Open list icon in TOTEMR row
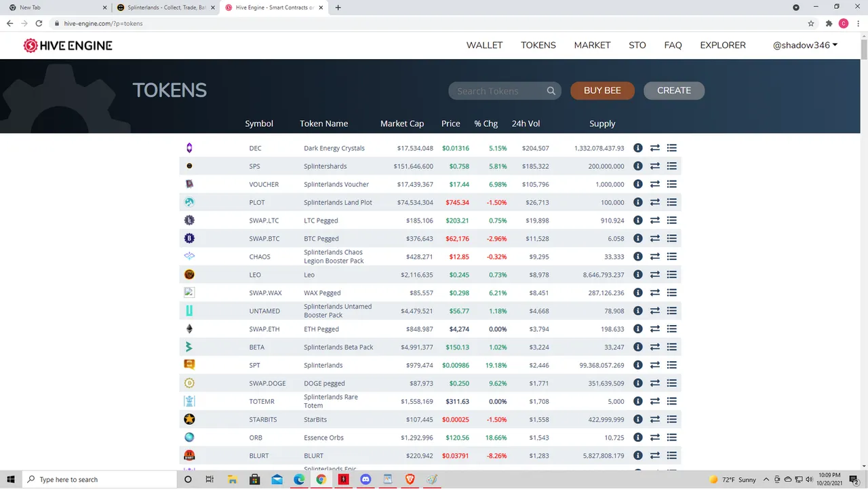This screenshot has width=868, height=490. coord(672,401)
